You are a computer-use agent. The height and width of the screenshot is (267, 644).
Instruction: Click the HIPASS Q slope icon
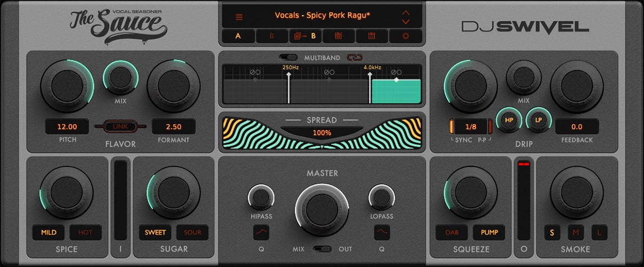click(x=261, y=232)
